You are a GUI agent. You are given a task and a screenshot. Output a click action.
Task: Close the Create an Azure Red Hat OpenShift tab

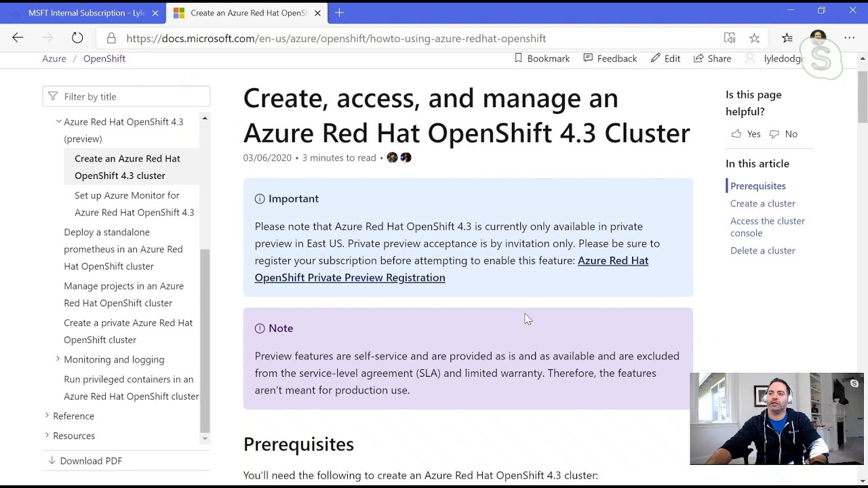317,13
